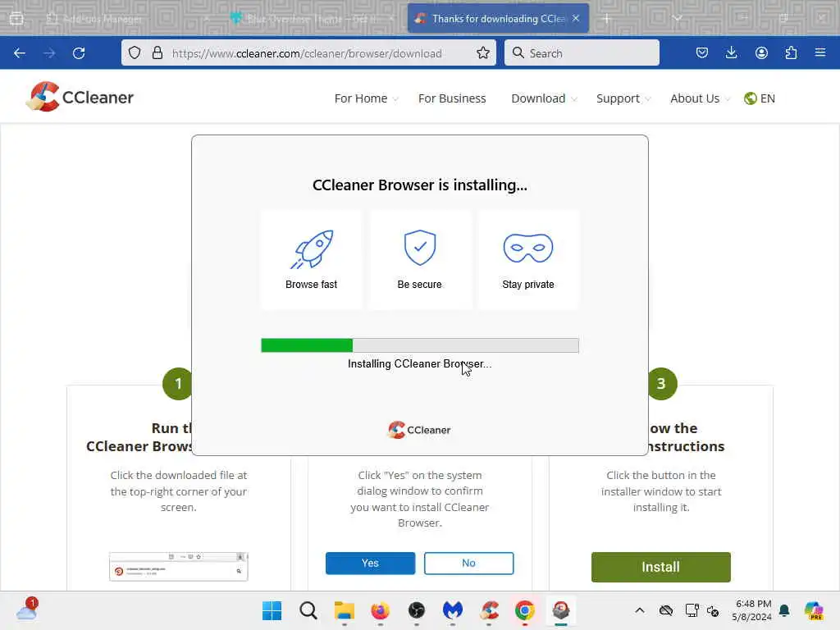
Task: Click the blue Yes button
Action: point(370,563)
